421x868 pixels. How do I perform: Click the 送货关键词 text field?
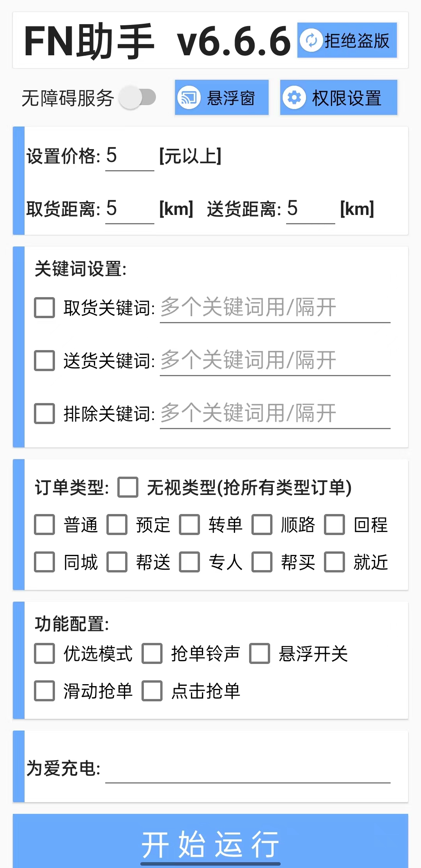pos(275,361)
